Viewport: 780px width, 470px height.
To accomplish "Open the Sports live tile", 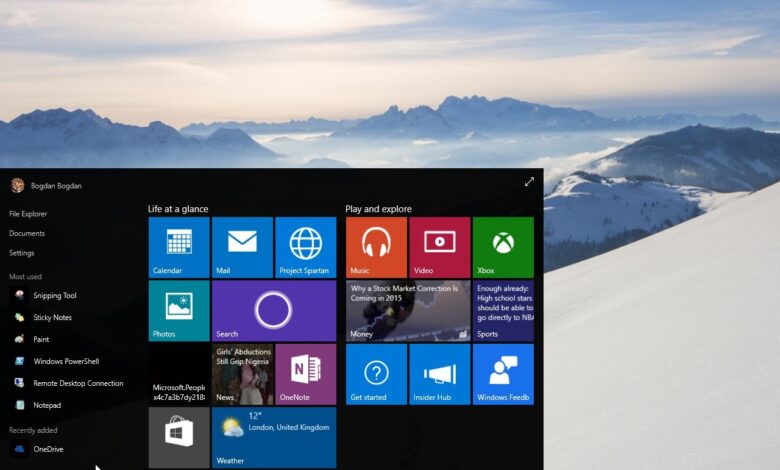I will click(503, 311).
